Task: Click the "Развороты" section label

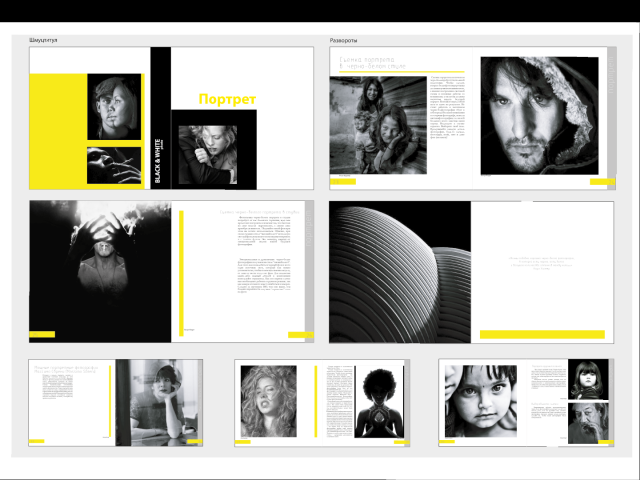Action: click(x=343, y=40)
